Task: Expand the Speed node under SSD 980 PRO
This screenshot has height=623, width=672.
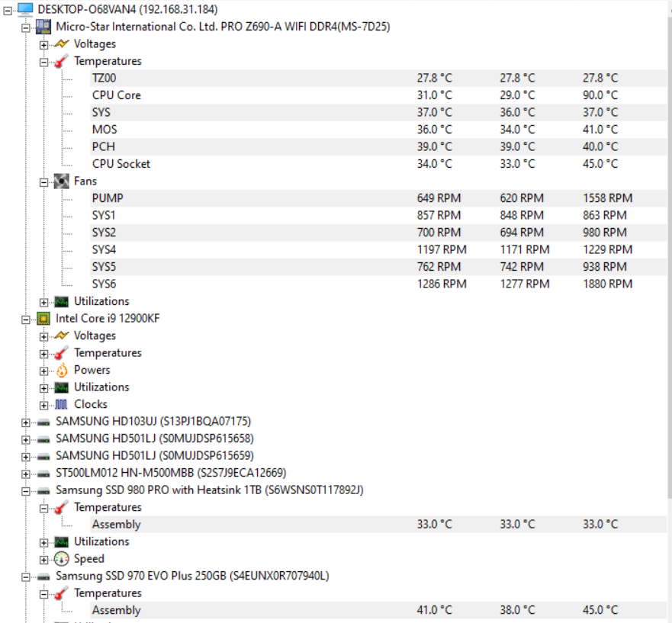Action: [x=43, y=559]
